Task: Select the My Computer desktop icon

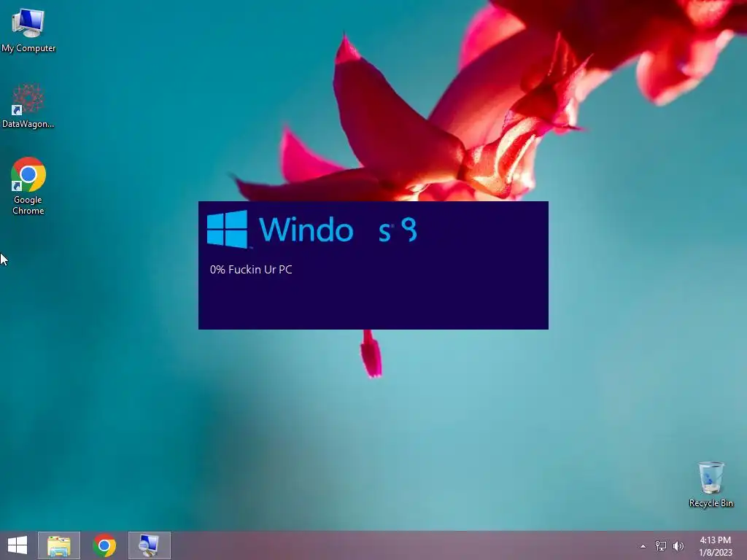Action: [28, 31]
